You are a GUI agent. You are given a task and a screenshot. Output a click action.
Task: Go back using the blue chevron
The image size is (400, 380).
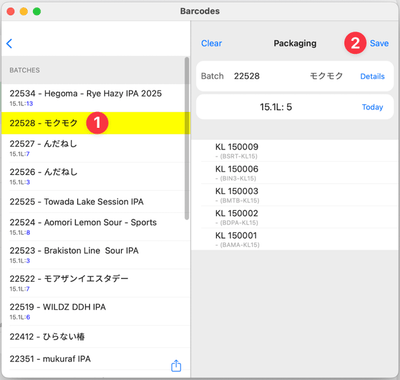tap(9, 43)
